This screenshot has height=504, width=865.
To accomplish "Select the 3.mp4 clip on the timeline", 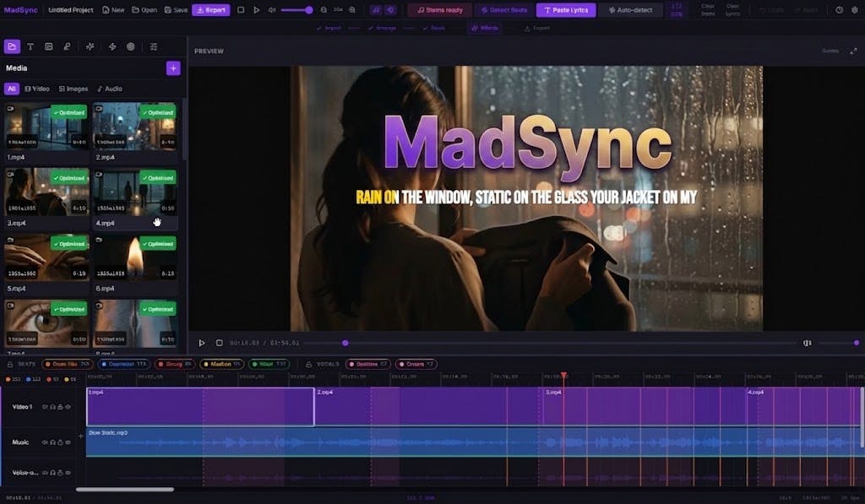I will point(645,406).
